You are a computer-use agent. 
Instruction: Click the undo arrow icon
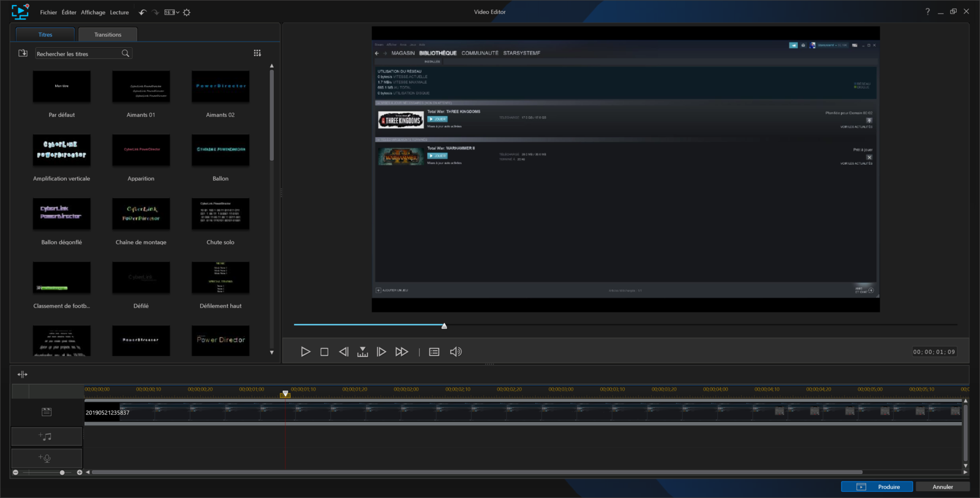tap(143, 12)
